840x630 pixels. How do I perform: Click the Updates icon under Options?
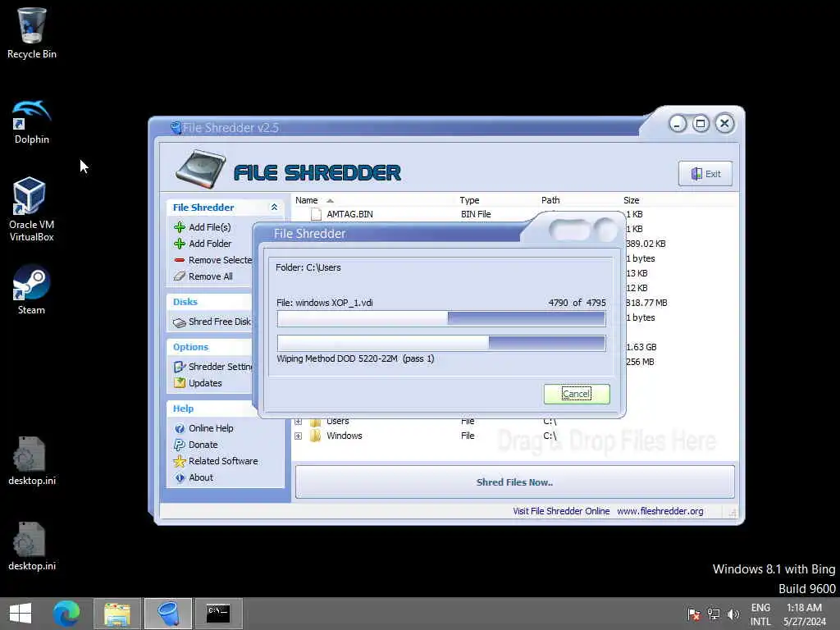(x=180, y=383)
